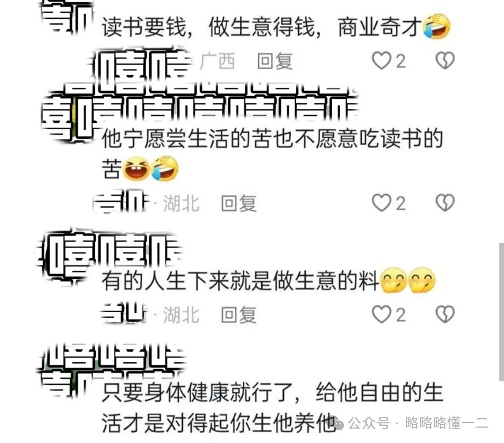Tap the grinning emoji after 苦
The image size is (504, 443).
(137, 168)
